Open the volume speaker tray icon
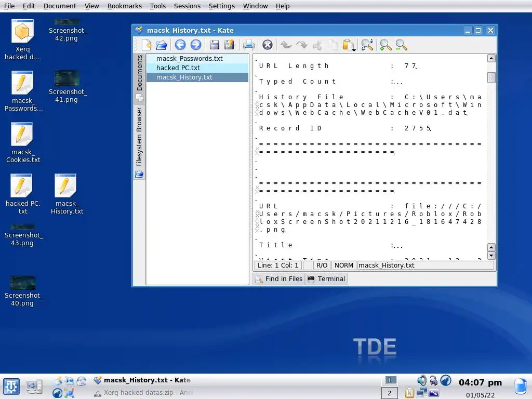The image size is (532, 399). 422,380
